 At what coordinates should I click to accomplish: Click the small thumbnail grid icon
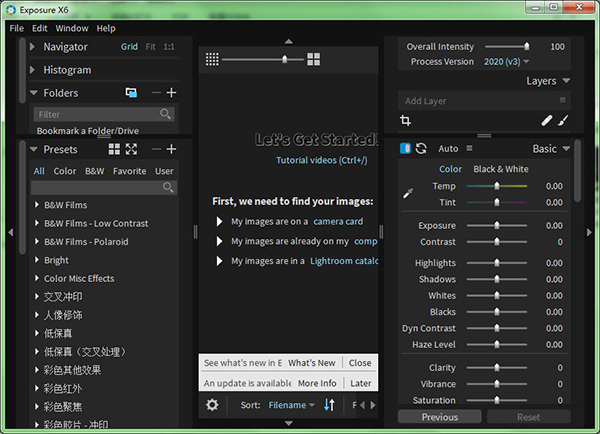click(212, 59)
